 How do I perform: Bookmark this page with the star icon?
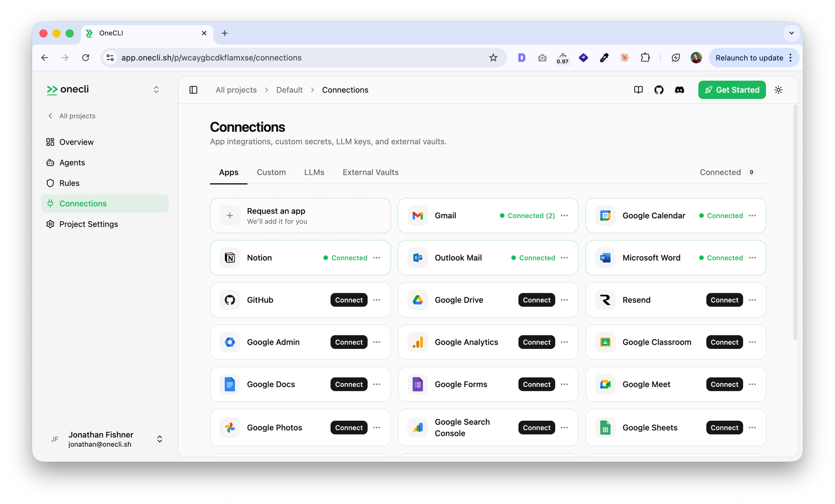click(x=493, y=58)
